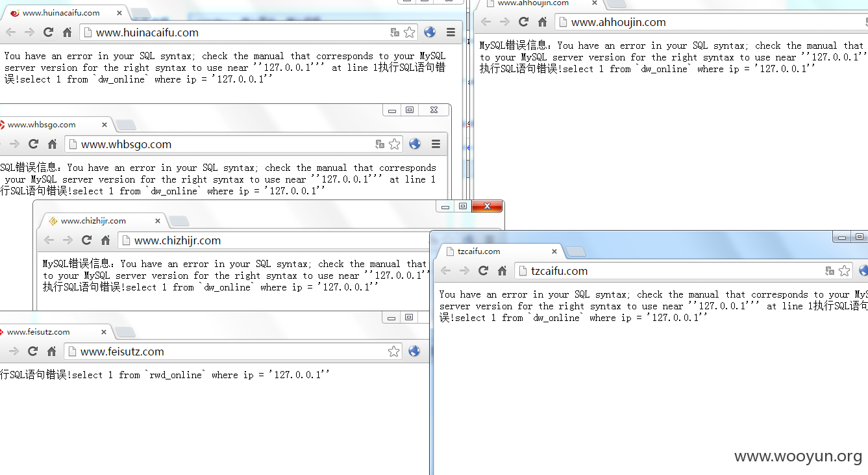This screenshot has height=475, width=868.
Task: Open the home page in ahhoujin window
Action: coord(542,22)
